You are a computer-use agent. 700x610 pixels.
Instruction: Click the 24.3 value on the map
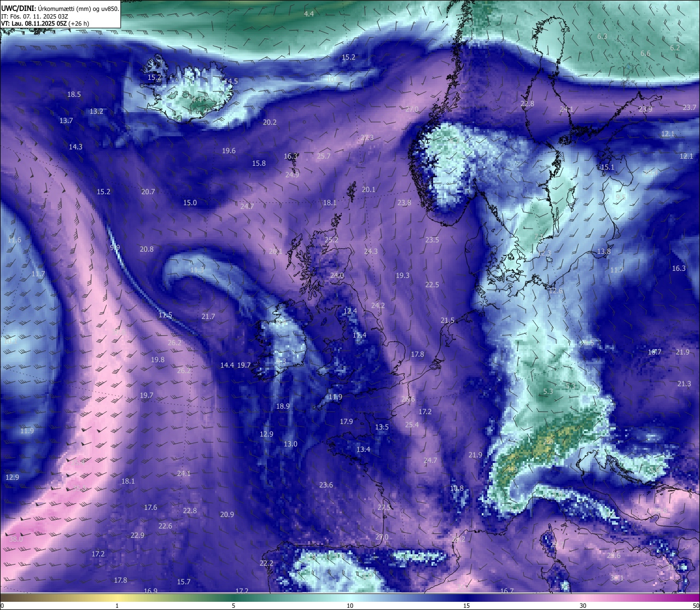point(371,251)
